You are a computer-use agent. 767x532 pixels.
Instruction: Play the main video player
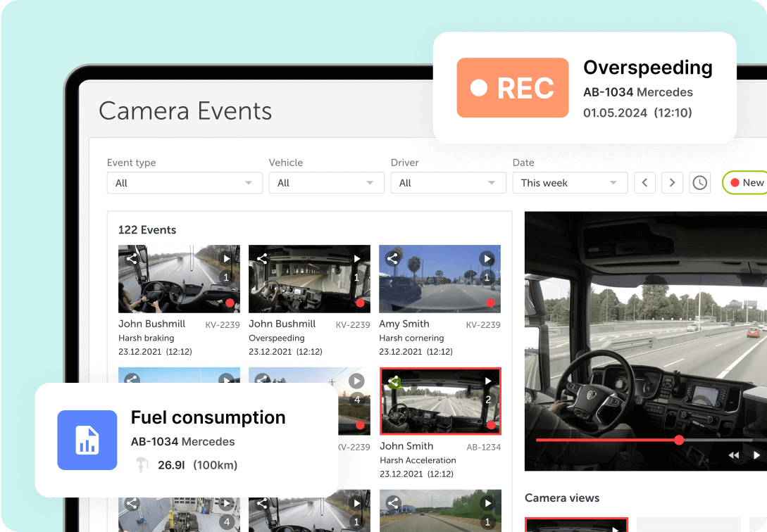coord(756,455)
